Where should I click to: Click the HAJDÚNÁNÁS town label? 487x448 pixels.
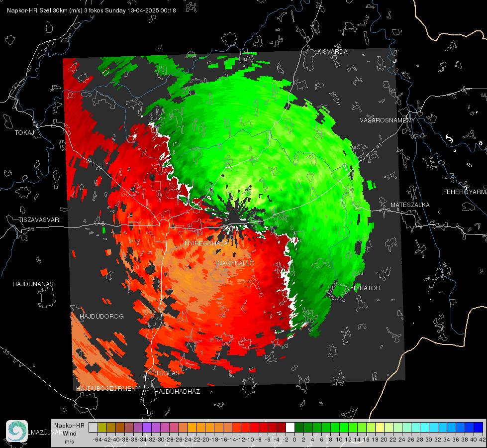(x=33, y=284)
